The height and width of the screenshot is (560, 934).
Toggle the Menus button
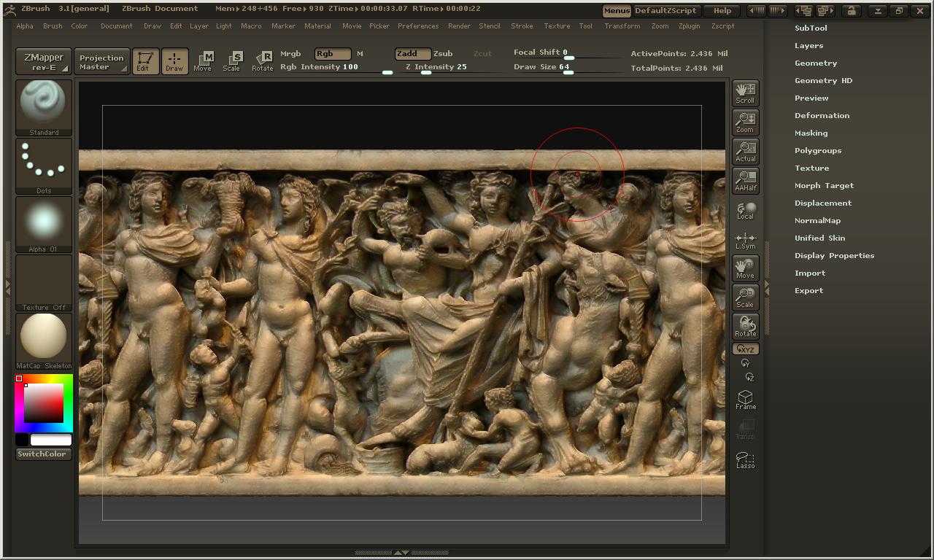pyautogui.click(x=617, y=10)
